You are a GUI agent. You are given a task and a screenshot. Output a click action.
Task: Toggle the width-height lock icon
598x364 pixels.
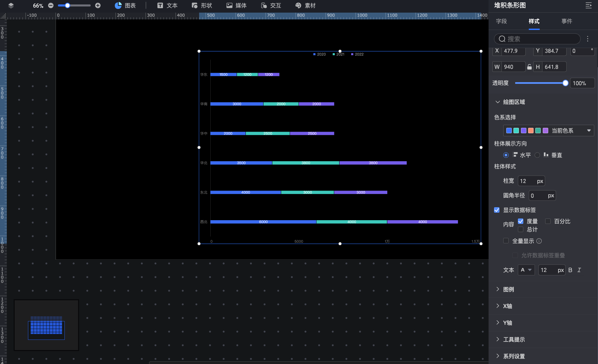[529, 67]
